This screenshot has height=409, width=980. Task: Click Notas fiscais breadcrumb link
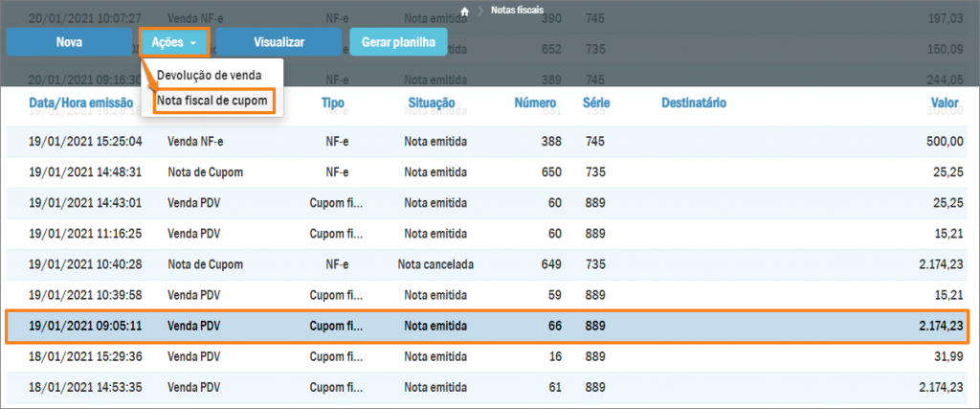(x=517, y=11)
